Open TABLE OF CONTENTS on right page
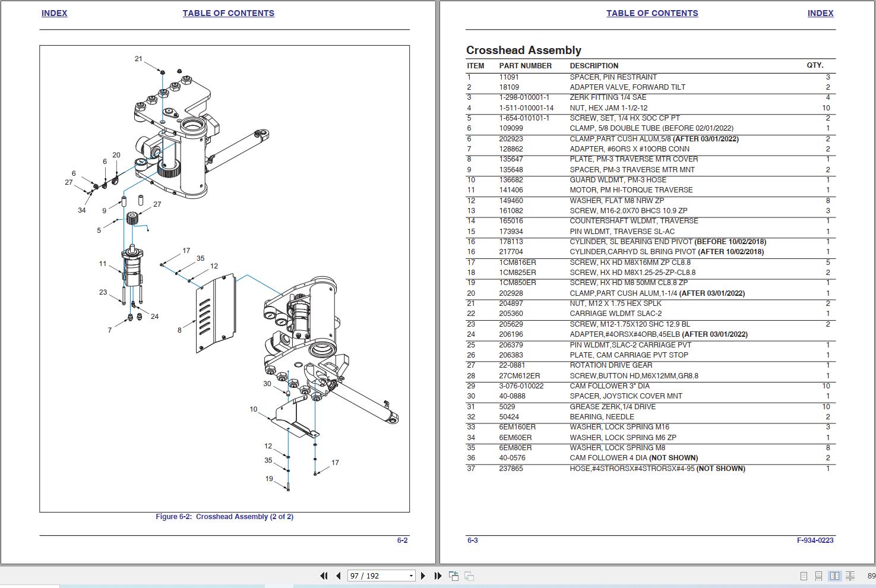876x588 pixels. [x=652, y=13]
